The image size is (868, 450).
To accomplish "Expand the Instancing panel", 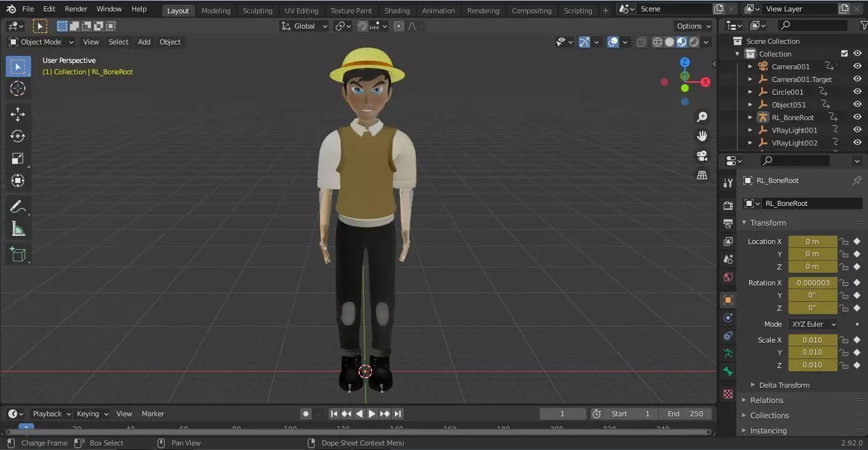I will 768,431.
